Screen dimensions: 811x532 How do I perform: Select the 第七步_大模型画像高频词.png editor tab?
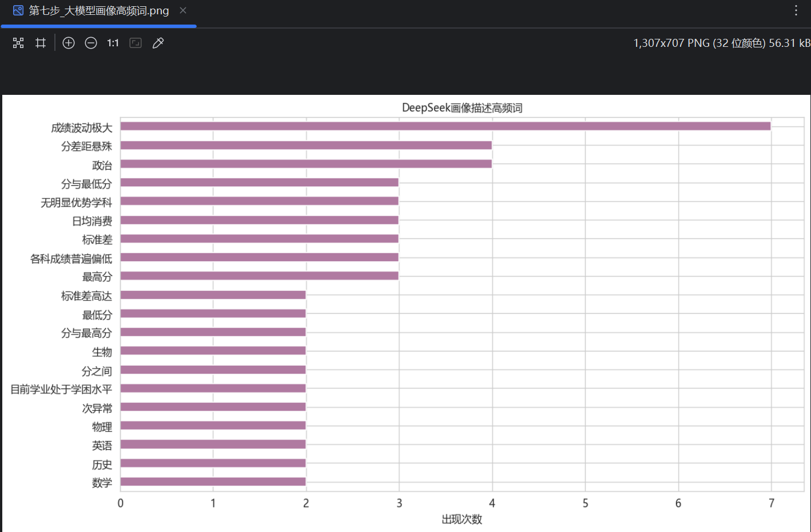[99, 11]
